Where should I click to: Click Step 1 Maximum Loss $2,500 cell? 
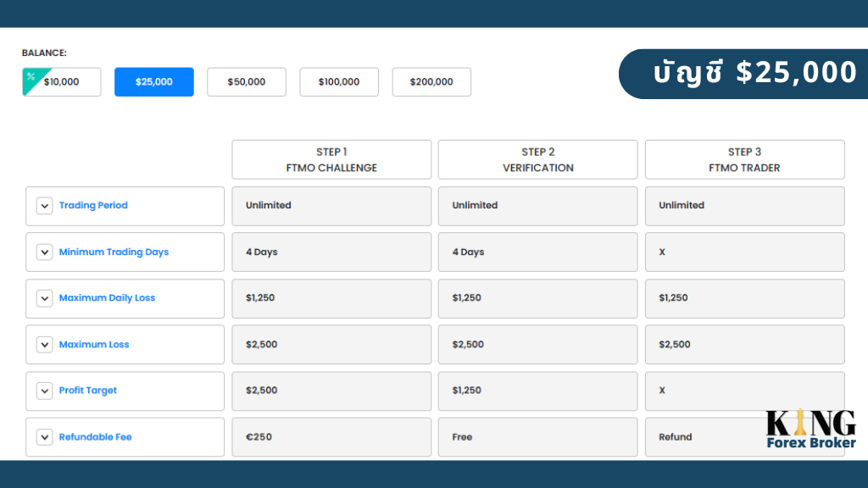click(331, 345)
